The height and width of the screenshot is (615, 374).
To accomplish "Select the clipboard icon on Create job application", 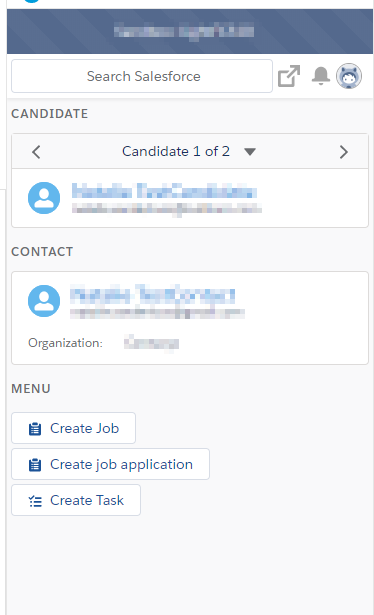I will coord(35,465).
